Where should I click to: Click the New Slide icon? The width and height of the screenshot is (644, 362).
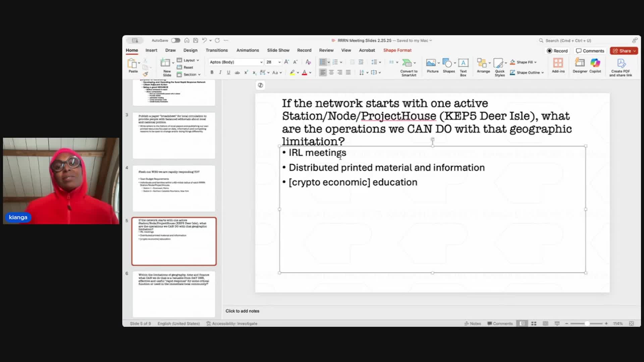tap(165, 63)
